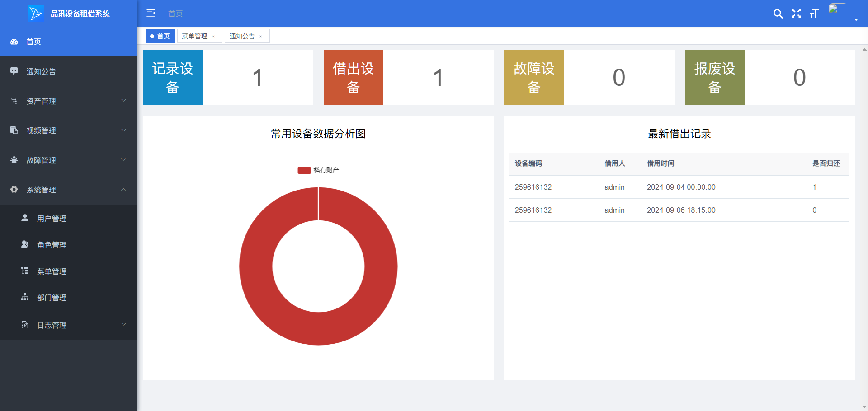Open 菜单管理 in the sidebar
Image resolution: width=868 pixels, height=411 pixels.
69,271
